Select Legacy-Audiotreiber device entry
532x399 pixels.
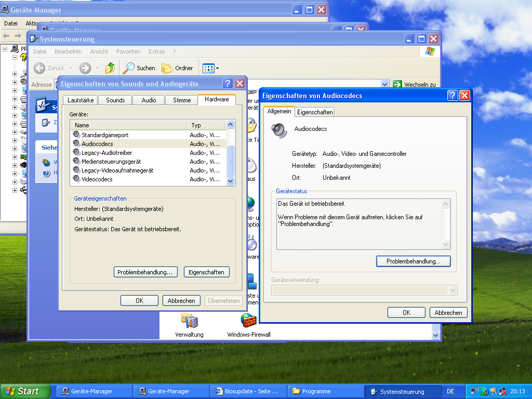pyautogui.click(x=107, y=153)
